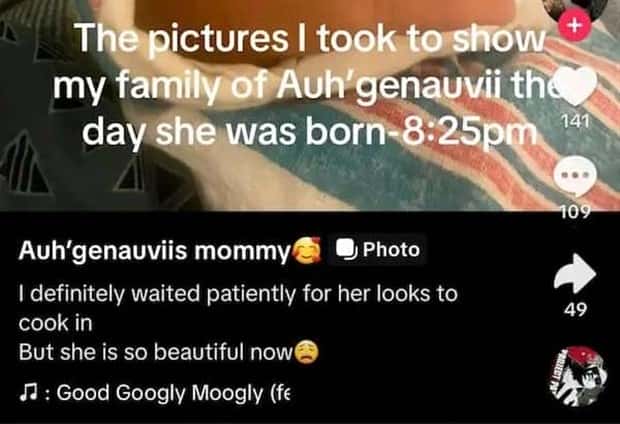Tap the red plus follow button
The height and width of the screenshot is (424, 620).
click(575, 25)
